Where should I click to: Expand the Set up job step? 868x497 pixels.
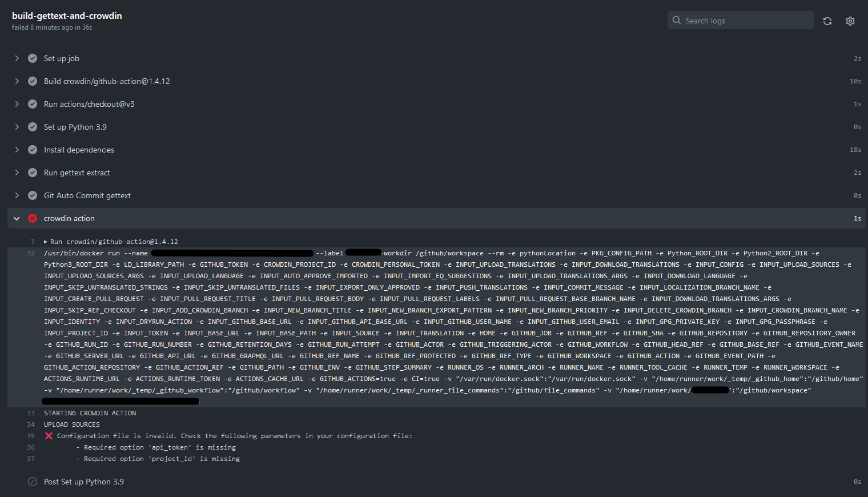pyautogui.click(x=17, y=58)
